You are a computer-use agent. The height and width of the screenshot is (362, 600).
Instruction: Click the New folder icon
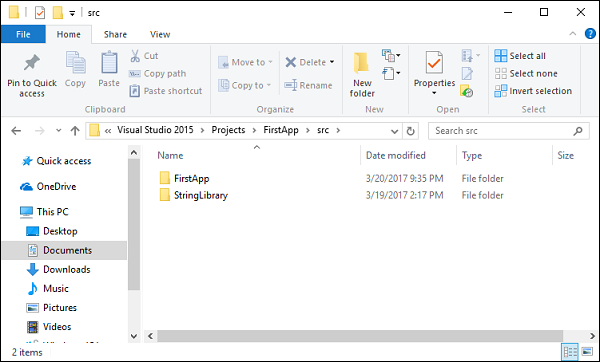pyautogui.click(x=361, y=63)
